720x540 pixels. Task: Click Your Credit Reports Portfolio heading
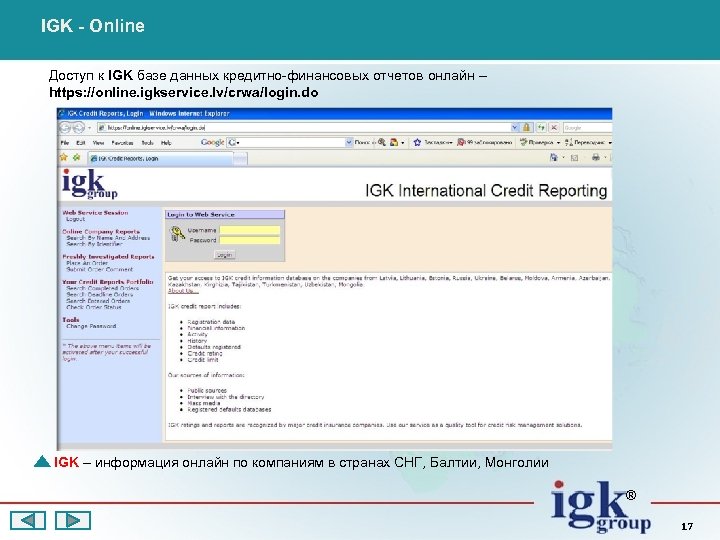pos(108,281)
